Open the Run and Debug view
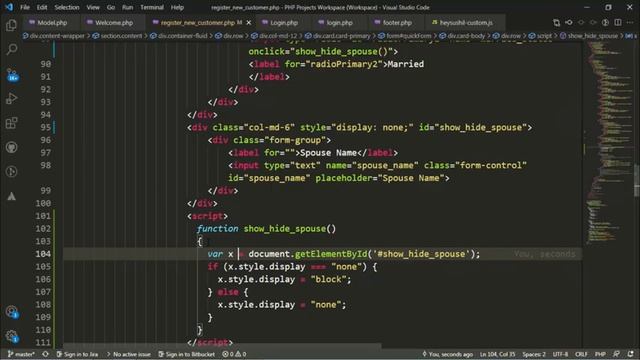The image size is (640, 360). 11,99
